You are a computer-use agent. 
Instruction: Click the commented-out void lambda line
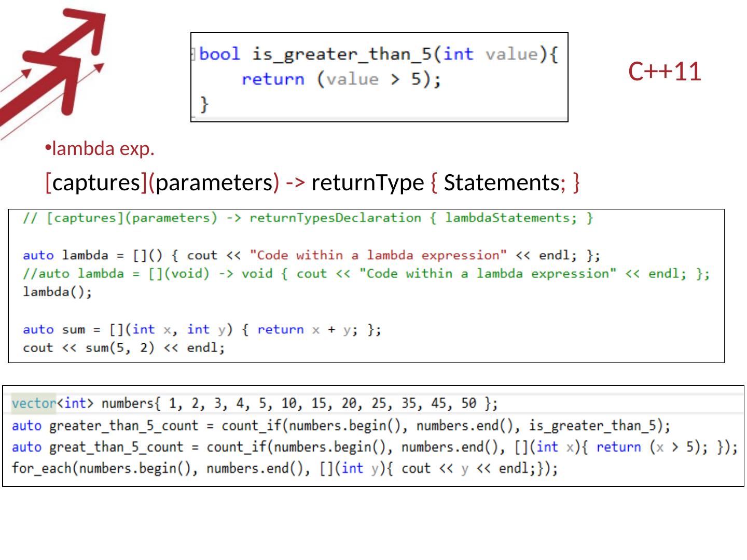tap(363, 273)
